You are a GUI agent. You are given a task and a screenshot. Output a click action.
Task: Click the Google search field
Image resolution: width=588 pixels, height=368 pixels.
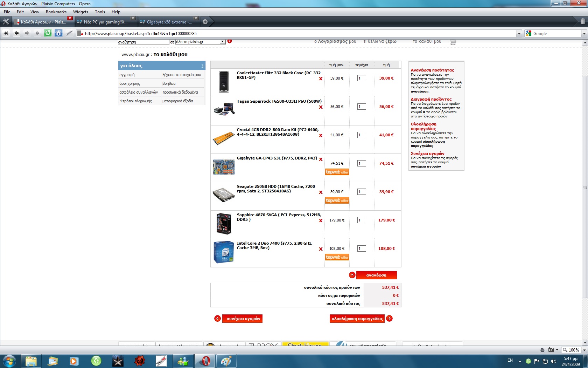coord(556,34)
